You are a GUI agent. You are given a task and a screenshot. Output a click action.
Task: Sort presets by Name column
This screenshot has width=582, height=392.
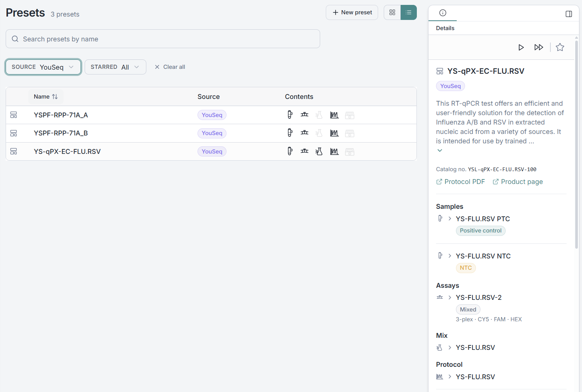click(x=46, y=97)
